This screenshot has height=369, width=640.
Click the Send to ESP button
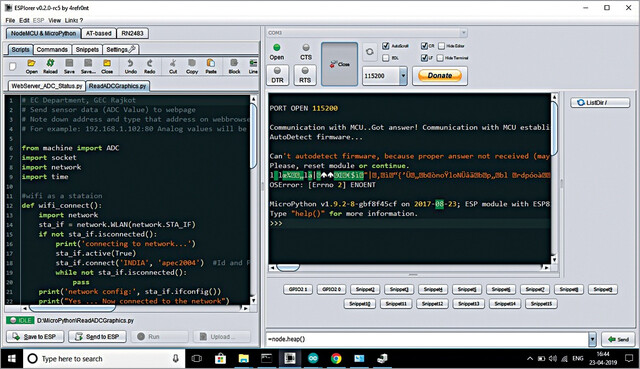(x=98, y=337)
